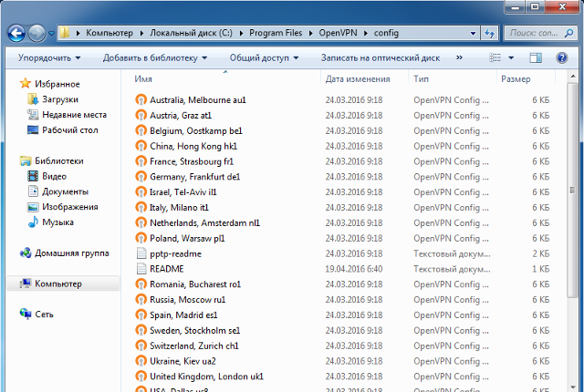This screenshot has height=392, width=584.
Task: Open the 'Изображения' library
Action: [x=70, y=207]
